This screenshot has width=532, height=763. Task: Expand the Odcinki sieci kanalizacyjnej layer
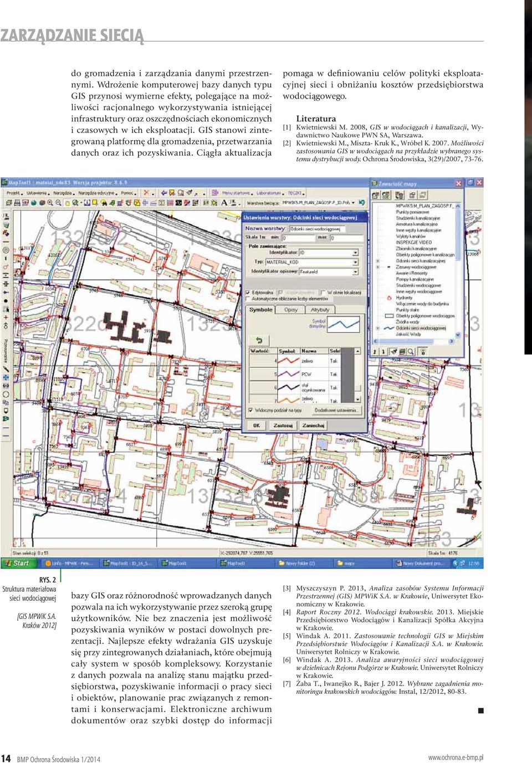pyautogui.click(x=377, y=260)
